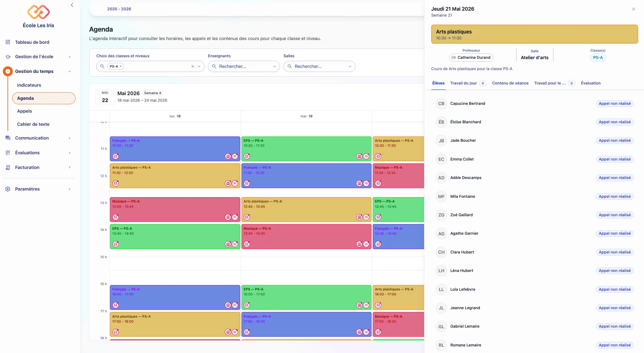Viewport: 644px width, 353px height.
Task: Click the lines icon on Monday Arts plastiques 11:30 event
Action: (x=235, y=183)
